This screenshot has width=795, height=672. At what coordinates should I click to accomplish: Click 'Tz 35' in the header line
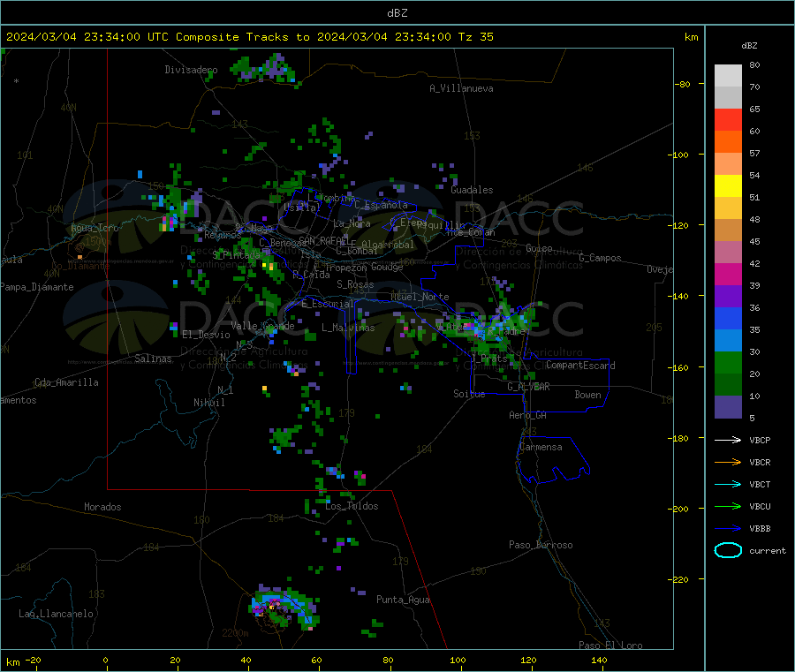[475, 37]
